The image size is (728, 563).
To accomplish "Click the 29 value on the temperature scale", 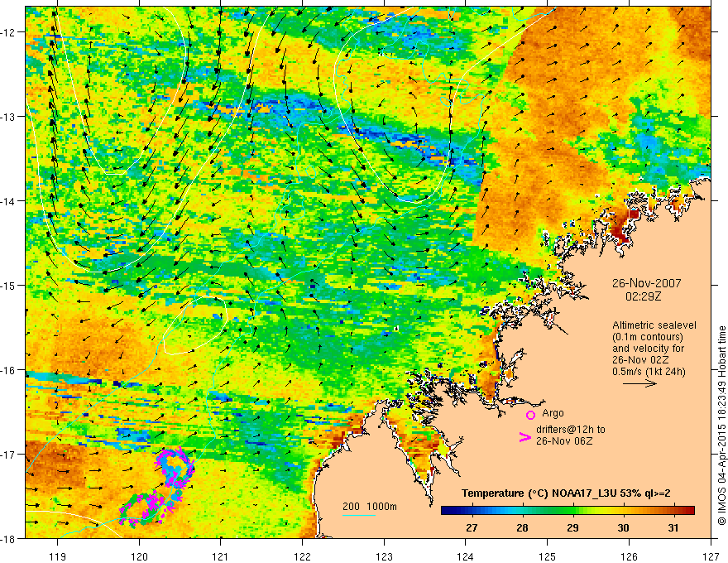I will [572, 528].
